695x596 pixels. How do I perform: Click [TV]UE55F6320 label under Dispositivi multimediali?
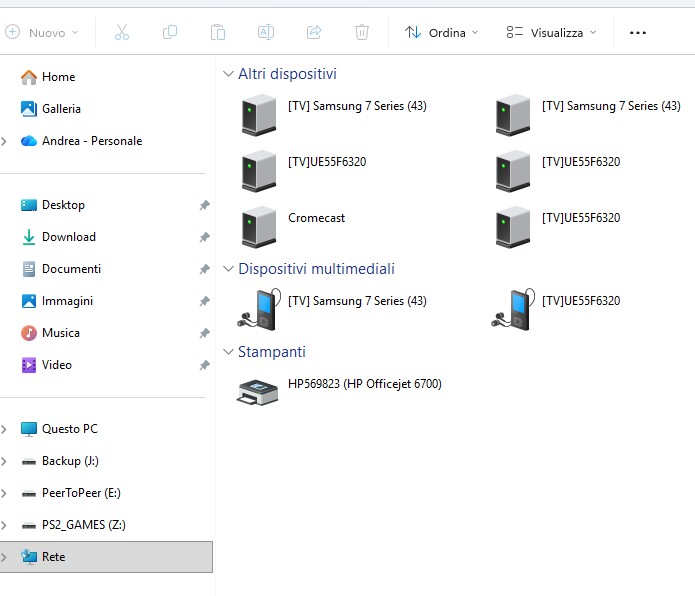[x=581, y=301]
